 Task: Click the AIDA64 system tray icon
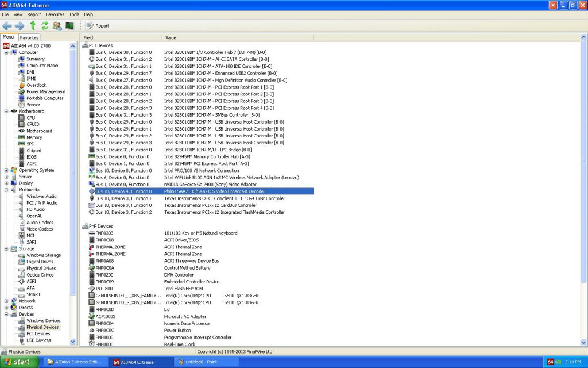click(x=550, y=362)
